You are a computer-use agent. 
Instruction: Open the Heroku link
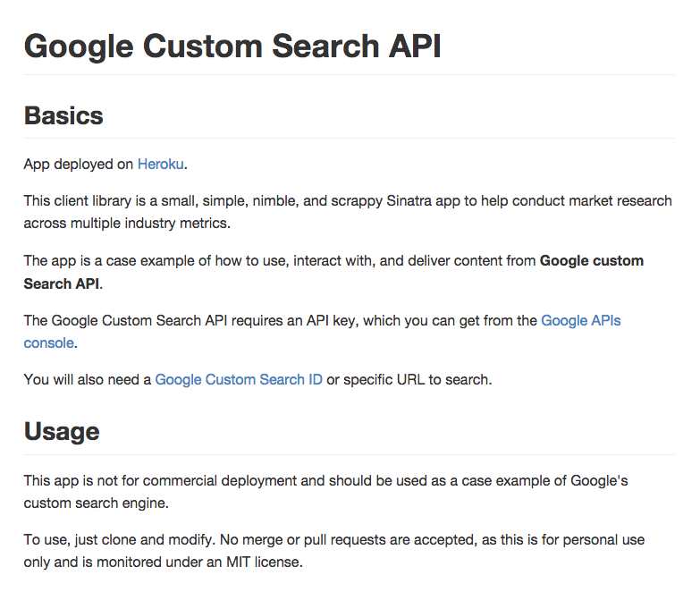[x=160, y=165]
